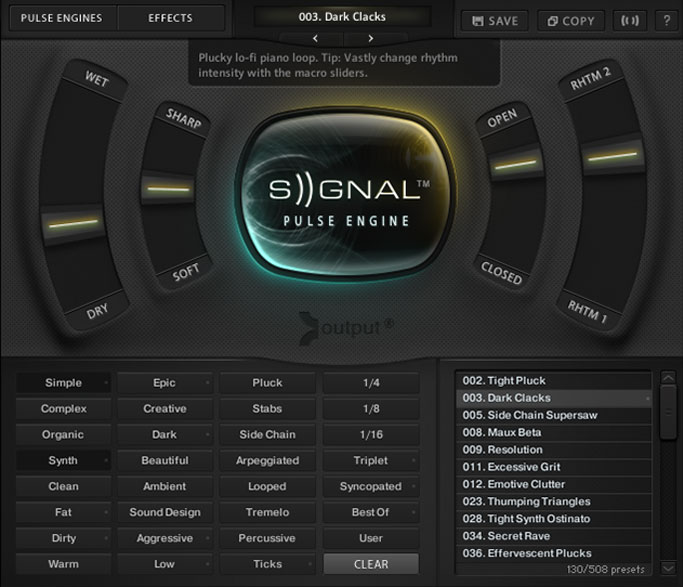The height and width of the screenshot is (587, 683).
Task: Click the Clear tags button
Action: (371, 564)
